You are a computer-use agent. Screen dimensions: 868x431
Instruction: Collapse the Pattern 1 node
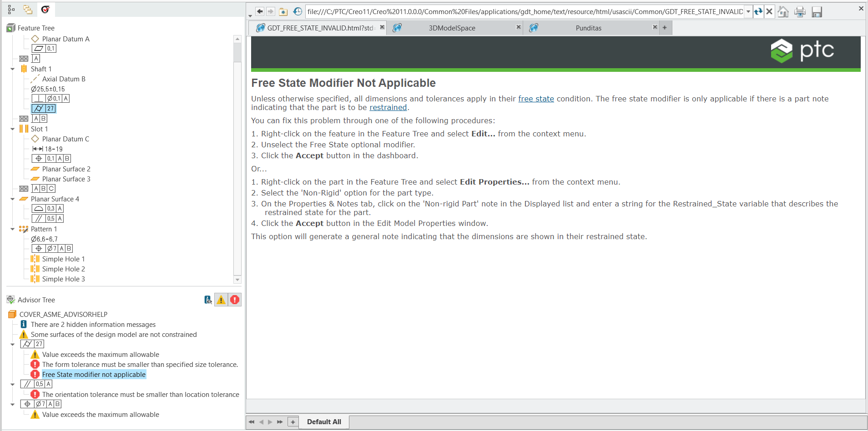pos(12,229)
